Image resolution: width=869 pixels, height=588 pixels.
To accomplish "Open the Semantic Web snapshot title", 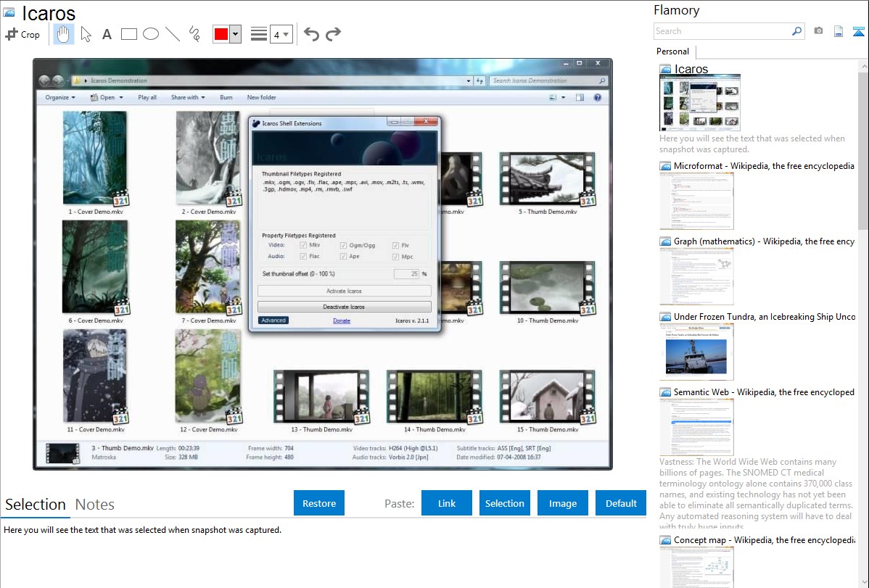I will 764,392.
